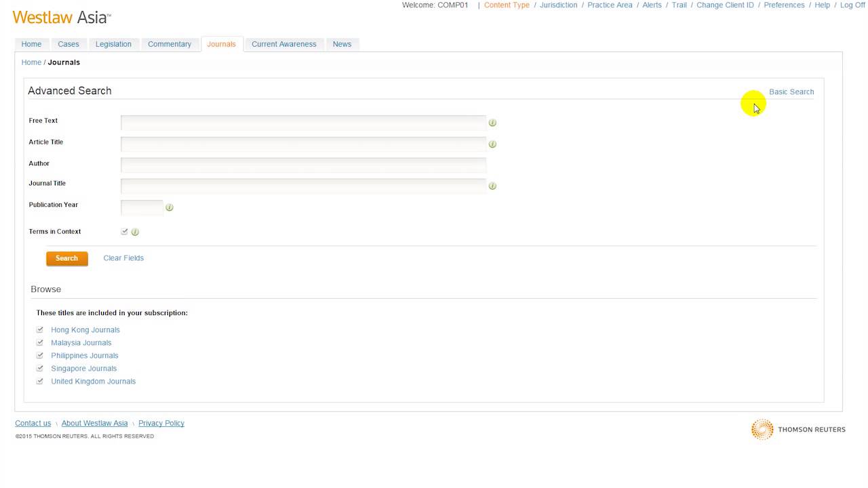Toggle the Malaysia Journals checkbox
The height and width of the screenshot is (488, 868).
point(40,342)
